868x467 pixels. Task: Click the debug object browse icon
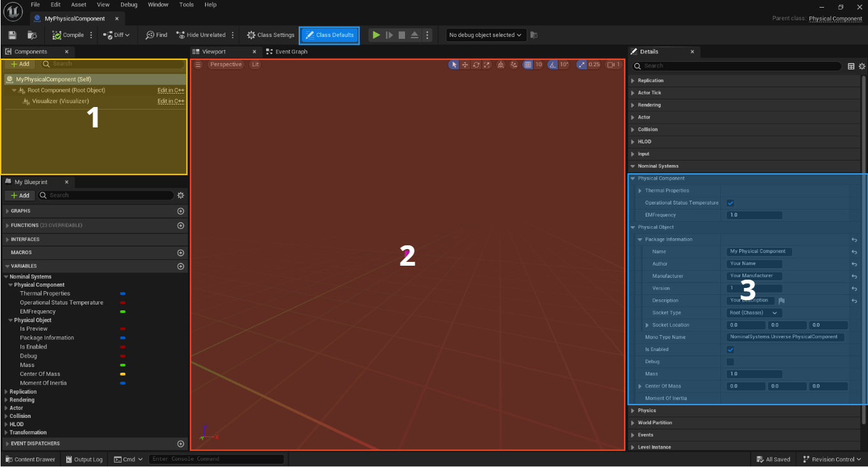pyautogui.click(x=534, y=35)
